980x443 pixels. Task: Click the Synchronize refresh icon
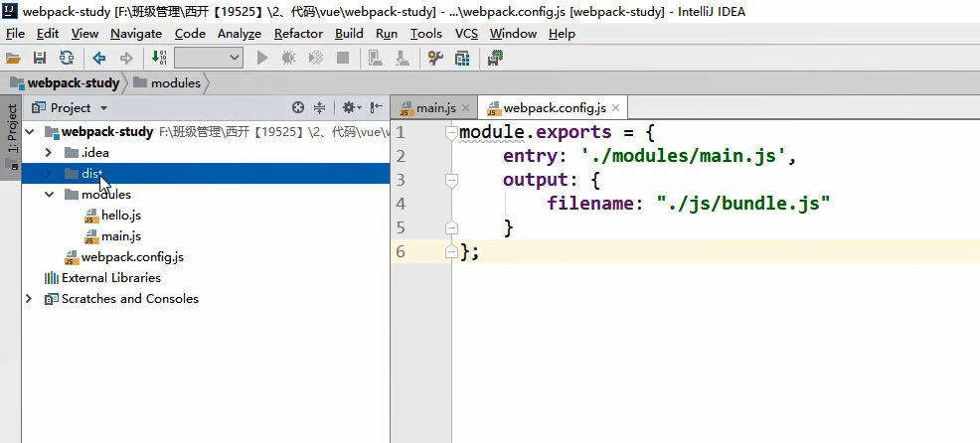[x=67, y=59]
